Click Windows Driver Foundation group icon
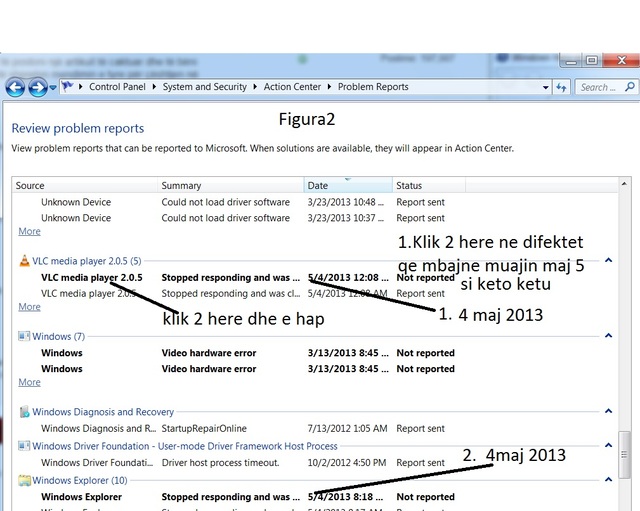The image size is (640, 511). pyautogui.click(x=24, y=446)
